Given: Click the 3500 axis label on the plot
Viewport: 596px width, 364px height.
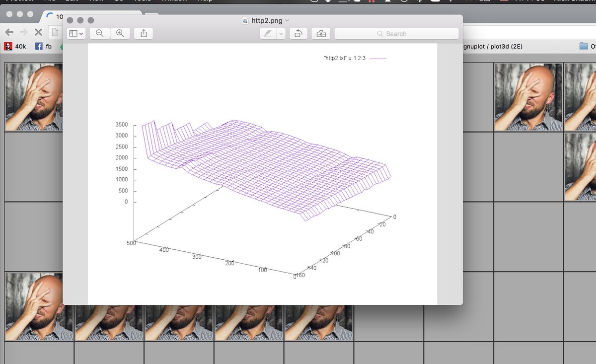Looking at the screenshot, I should 122,125.
